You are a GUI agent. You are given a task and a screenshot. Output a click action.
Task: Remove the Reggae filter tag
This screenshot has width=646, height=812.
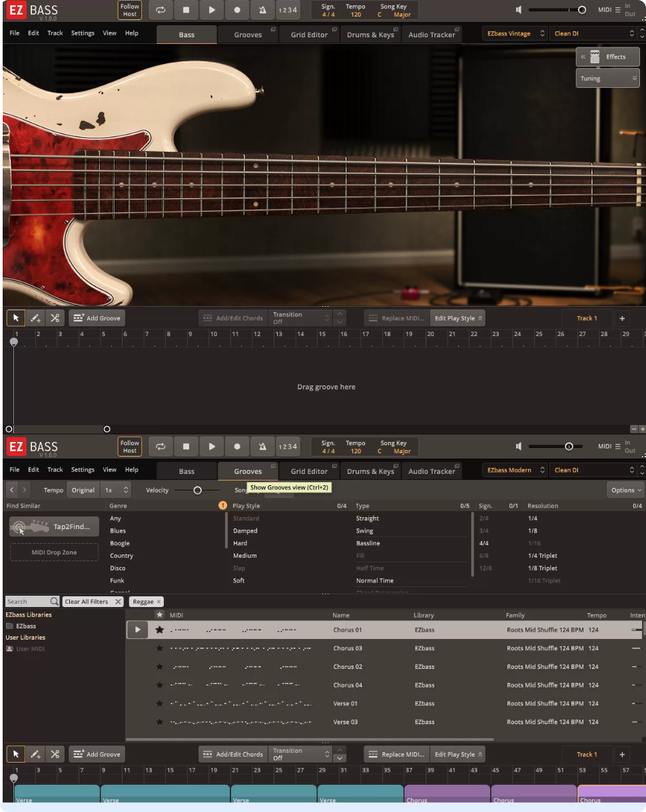point(159,602)
